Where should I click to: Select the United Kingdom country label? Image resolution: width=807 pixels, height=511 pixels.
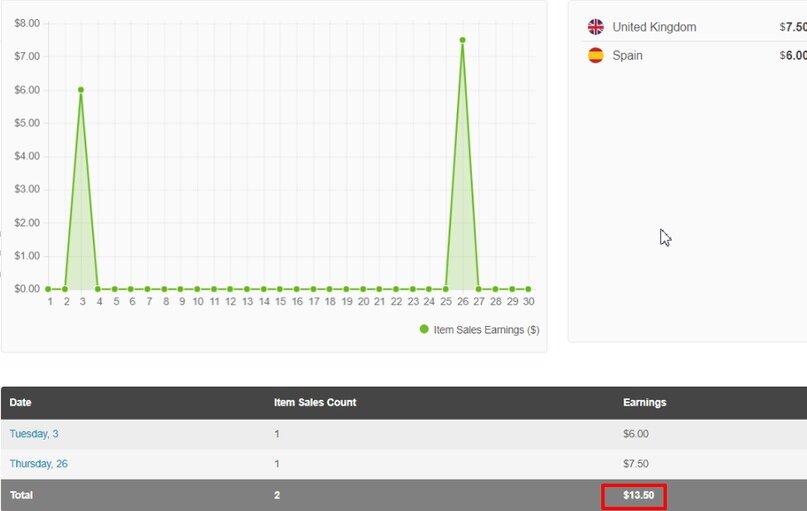(x=654, y=27)
